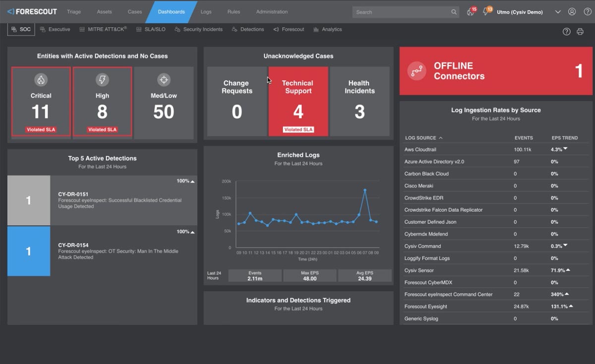The height and width of the screenshot is (364, 595).
Task: Click the Med/Low crosshair icon
Action: click(x=164, y=79)
